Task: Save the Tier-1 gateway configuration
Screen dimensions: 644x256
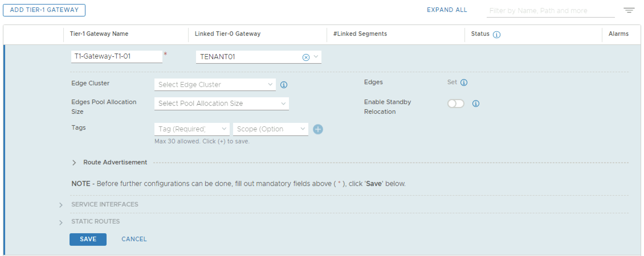Action: (88, 239)
